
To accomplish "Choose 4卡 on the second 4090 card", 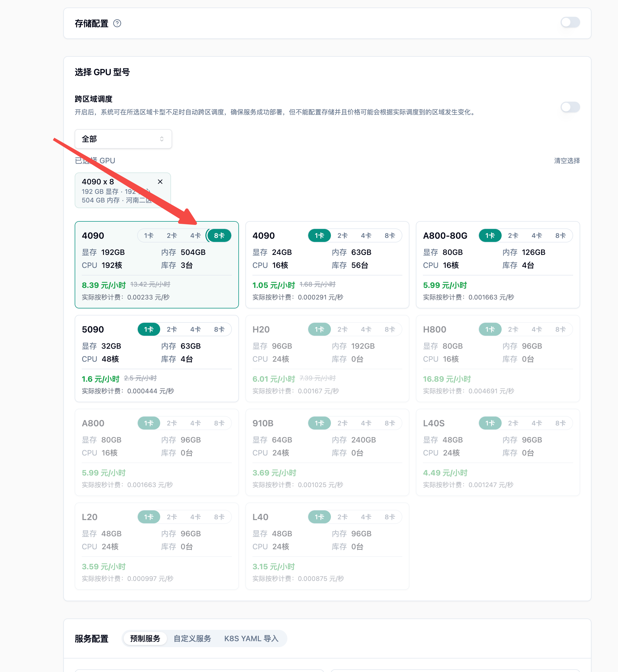I will click(366, 236).
